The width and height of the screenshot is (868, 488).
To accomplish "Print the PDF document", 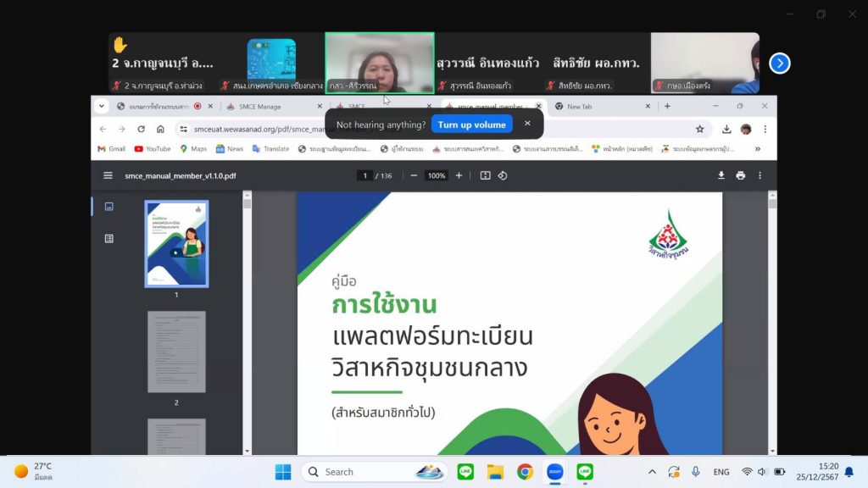I will pos(741,175).
